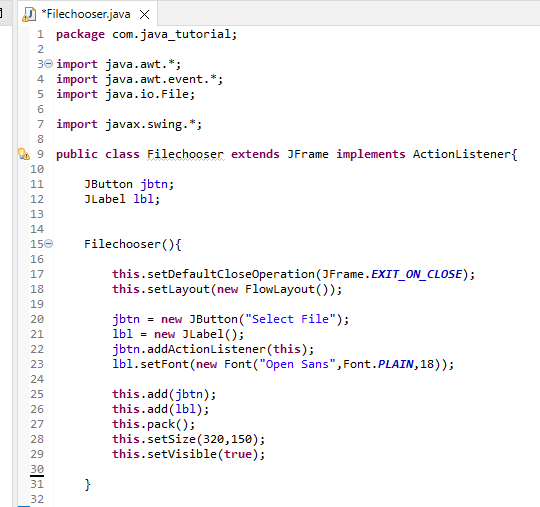540x507 pixels.
Task: Collapse the Filechooser constructor at line 15
Action: (x=49, y=244)
